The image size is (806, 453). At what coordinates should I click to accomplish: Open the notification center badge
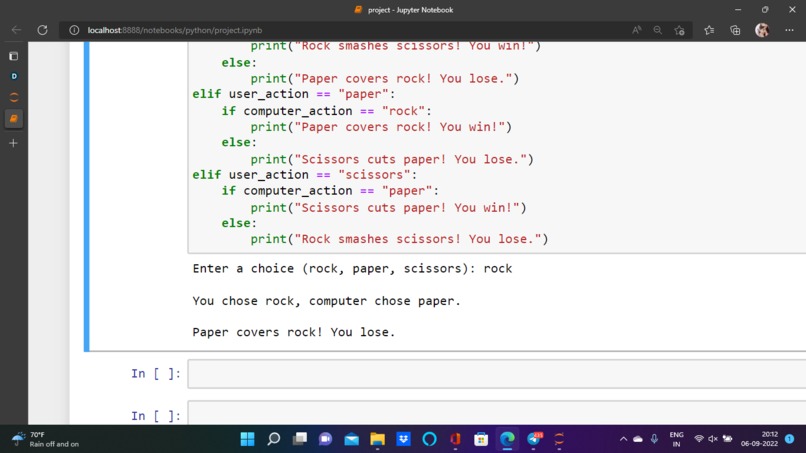[790, 439]
